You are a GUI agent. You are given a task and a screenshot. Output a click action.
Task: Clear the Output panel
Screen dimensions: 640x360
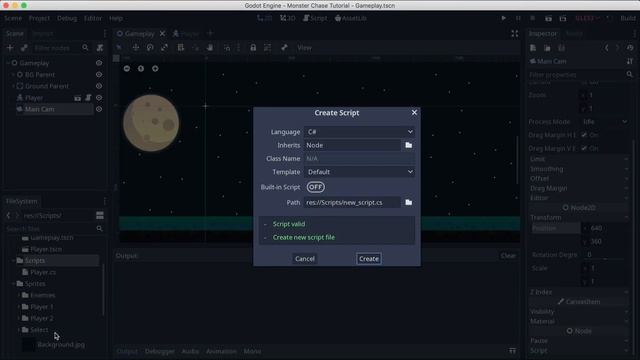click(x=508, y=256)
